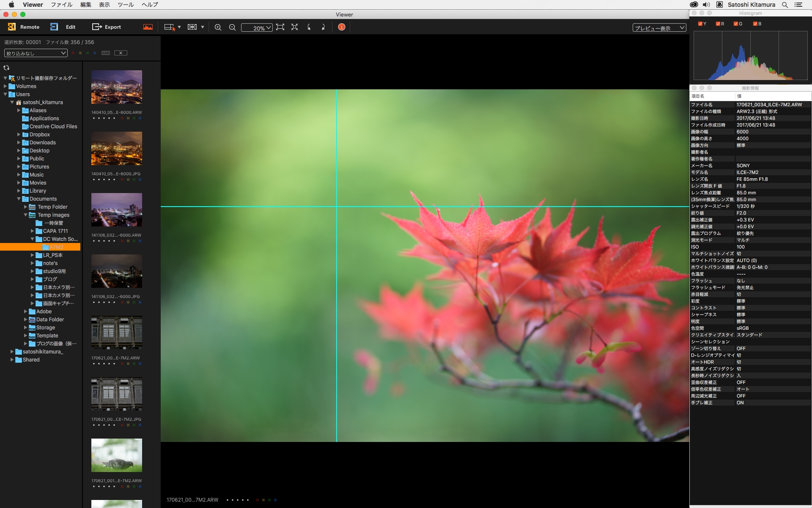Click the histogram display icon in toolbar
Screen dimensions: 812x508
pyautogui.click(x=148, y=27)
